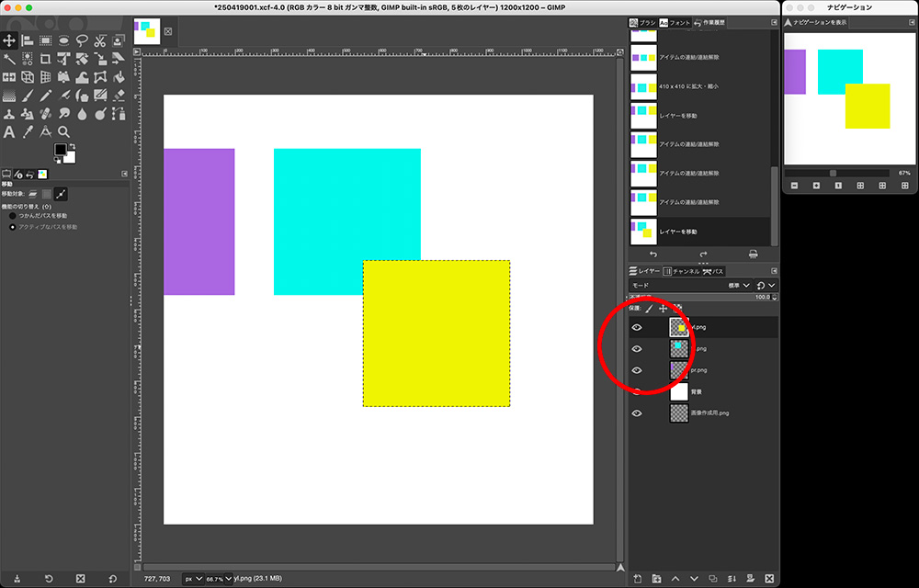Pick the Text tool
The width and height of the screenshot is (919, 588).
pyautogui.click(x=9, y=131)
